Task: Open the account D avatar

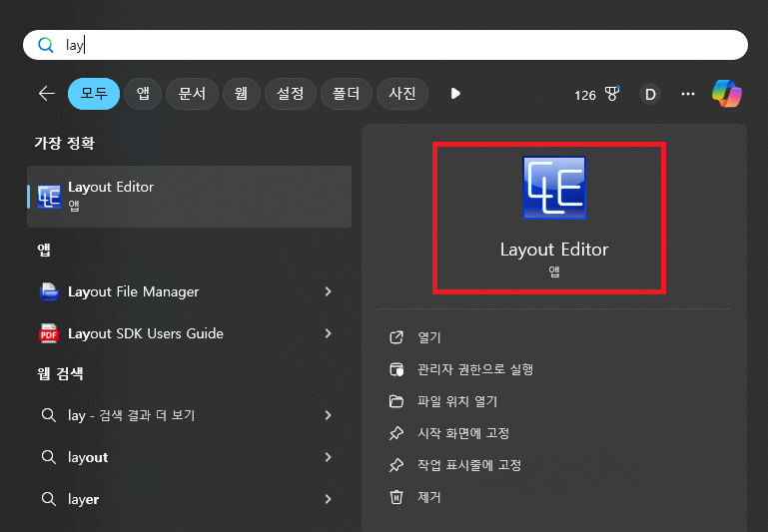Action: pos(650,94)
